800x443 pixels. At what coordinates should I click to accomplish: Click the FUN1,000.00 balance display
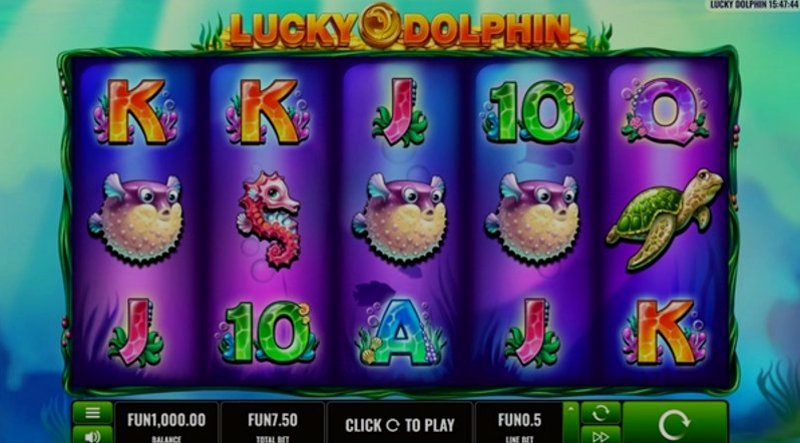coord(166,422)
